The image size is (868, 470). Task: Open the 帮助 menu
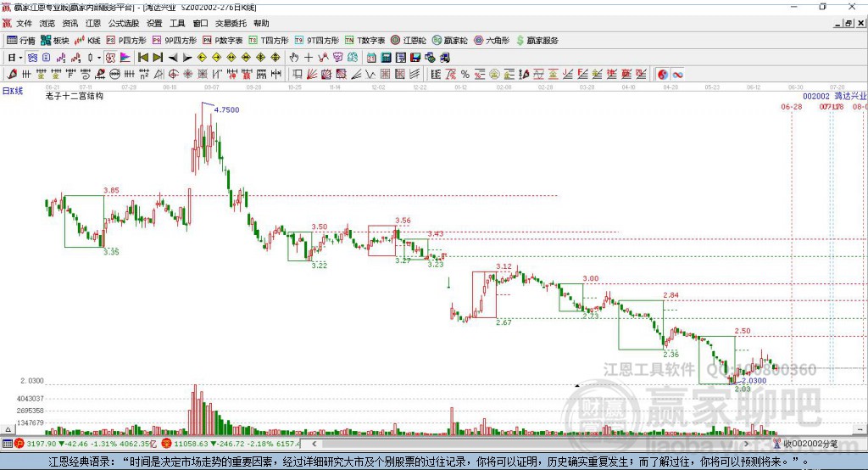point(261,23)
